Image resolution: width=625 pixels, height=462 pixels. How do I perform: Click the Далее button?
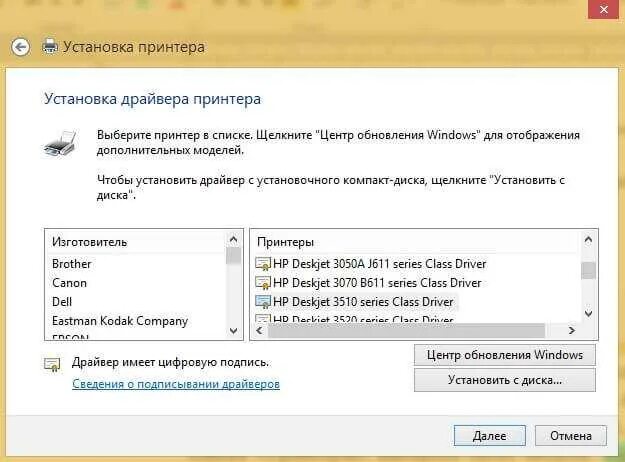pos(489,436)
